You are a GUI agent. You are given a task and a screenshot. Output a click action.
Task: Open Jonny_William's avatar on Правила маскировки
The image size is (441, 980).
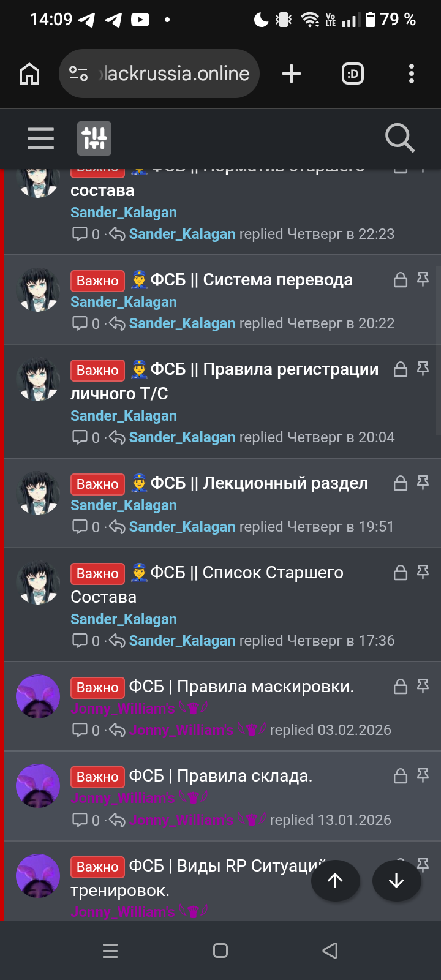(38, 697)
